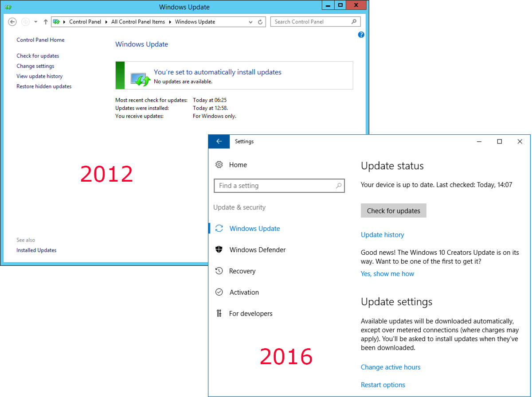Click the back arrow in the Settings window

[219, 141]
